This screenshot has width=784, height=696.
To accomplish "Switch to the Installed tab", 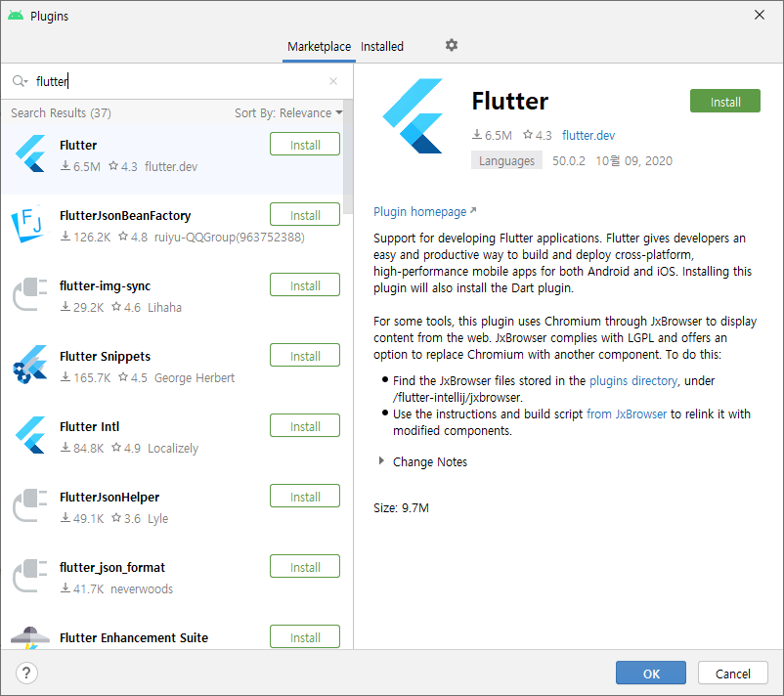I will click(382, 47).
